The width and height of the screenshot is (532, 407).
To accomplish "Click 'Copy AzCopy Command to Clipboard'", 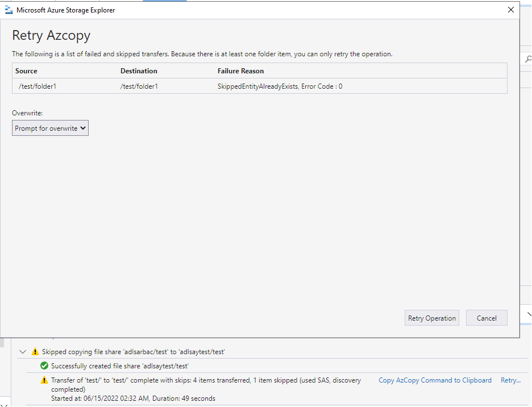I will (435, 380).
